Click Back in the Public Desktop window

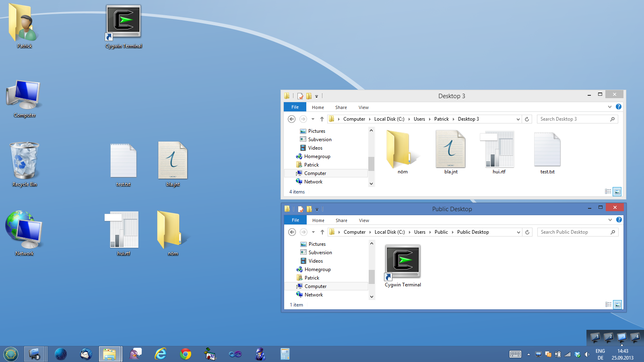[291, 232]
